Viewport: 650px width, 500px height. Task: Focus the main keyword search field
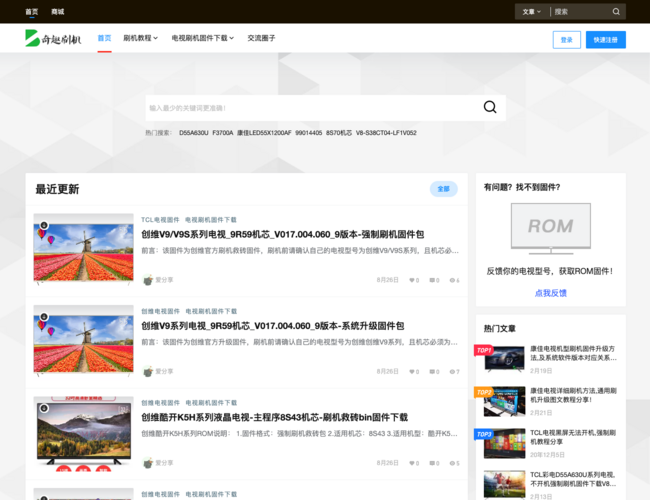313,108
